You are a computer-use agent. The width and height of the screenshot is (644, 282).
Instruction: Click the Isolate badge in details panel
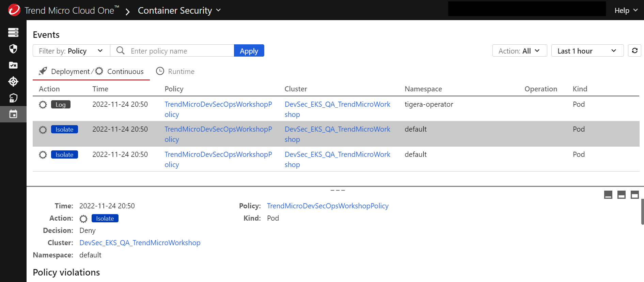pos(105,218)
